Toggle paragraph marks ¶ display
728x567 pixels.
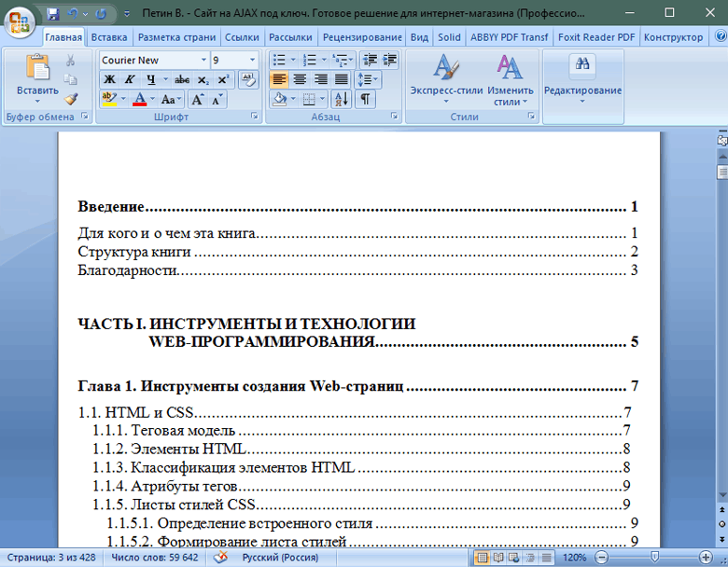365,99
